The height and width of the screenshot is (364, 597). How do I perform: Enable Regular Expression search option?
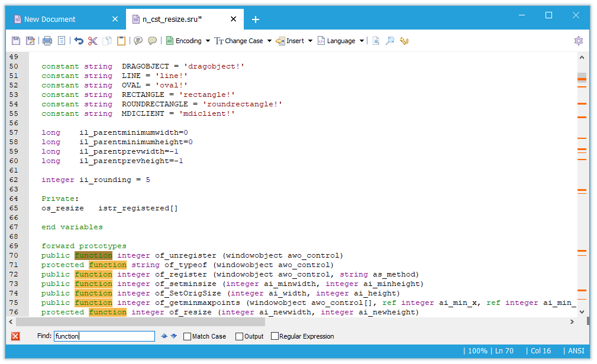(275, 336)
